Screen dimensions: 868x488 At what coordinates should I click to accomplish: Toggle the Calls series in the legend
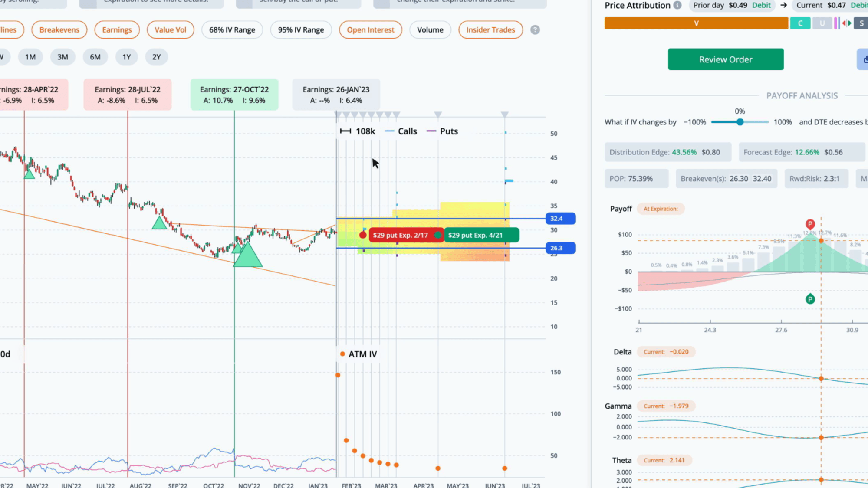coord(401,131)
